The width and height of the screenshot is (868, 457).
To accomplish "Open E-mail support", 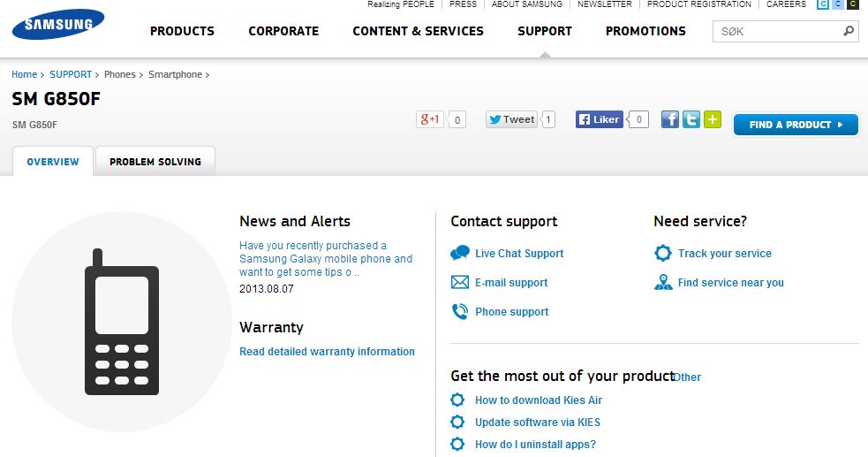I will click(510, 283).
